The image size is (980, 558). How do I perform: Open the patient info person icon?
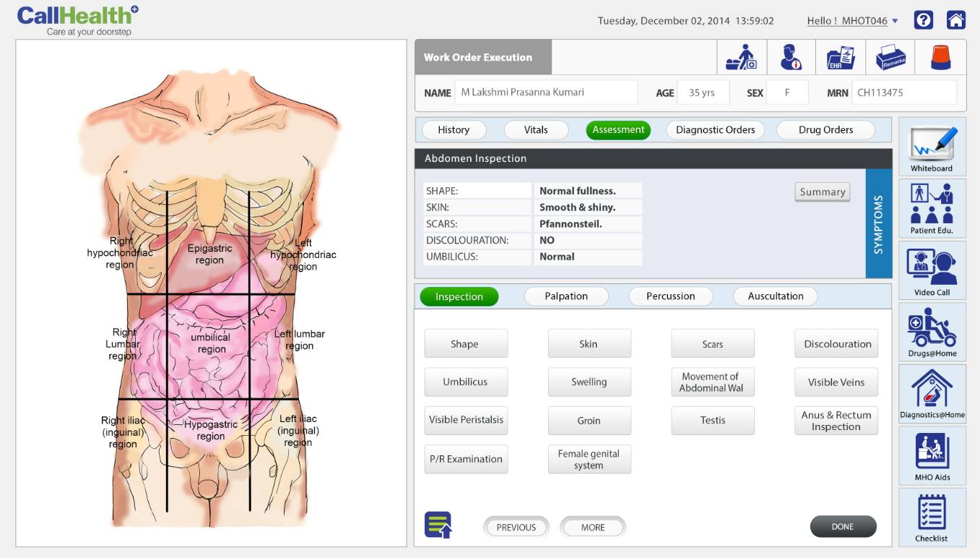click(x=791, y=57)
